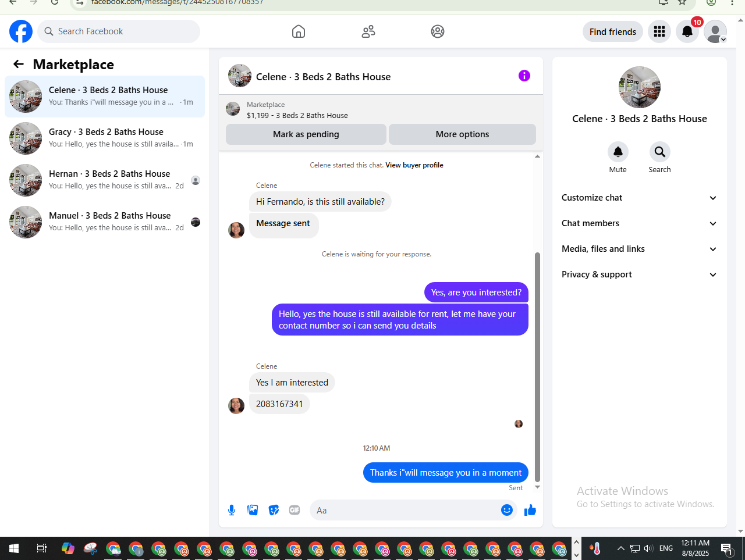Expand the Customize chat section
The image size is (745, 560).
pyautogui.click(x=639, y=198)
